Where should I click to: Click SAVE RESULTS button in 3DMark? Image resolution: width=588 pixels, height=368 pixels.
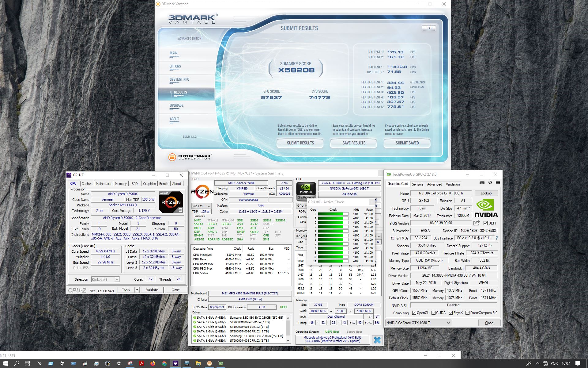click(354, 143)
